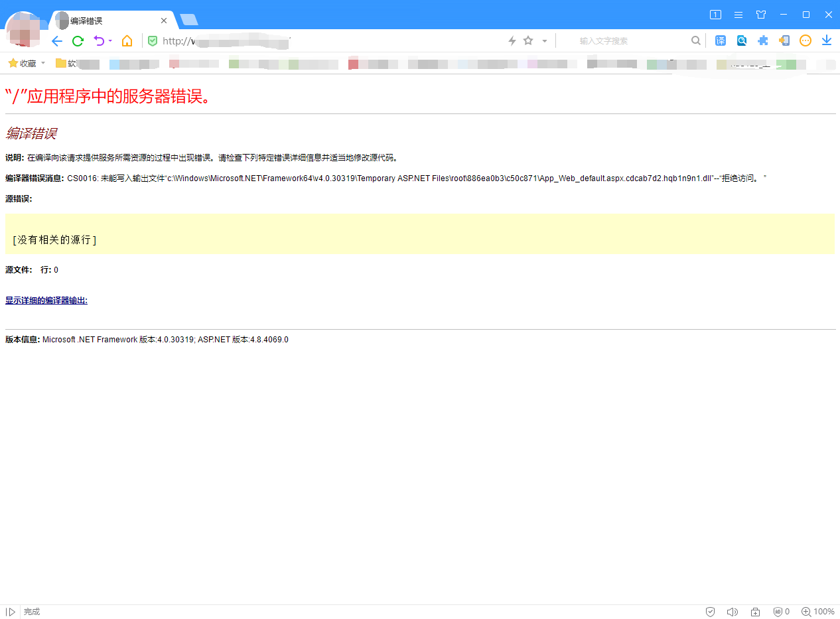Click the status bar accelerator briefcase icon

(x=755, y=612)
